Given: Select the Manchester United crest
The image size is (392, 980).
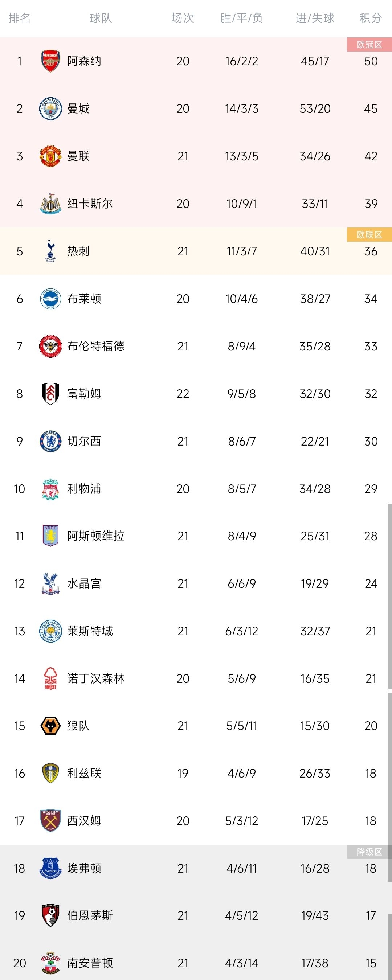Looking at the screenshot, I should [50, 156].
